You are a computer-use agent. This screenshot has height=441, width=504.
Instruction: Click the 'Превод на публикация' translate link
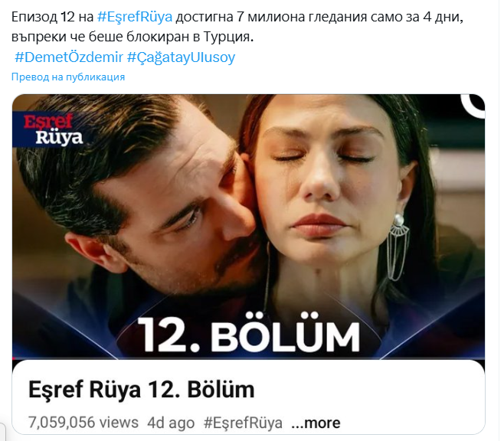(x=68, y=77)
